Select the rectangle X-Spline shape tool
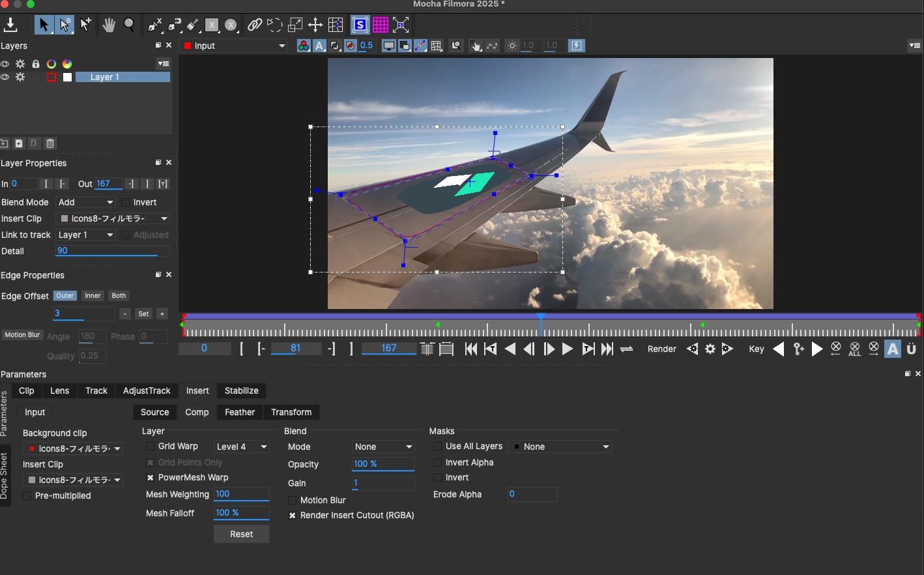924x575 pixels. click(x=212, y=25)
